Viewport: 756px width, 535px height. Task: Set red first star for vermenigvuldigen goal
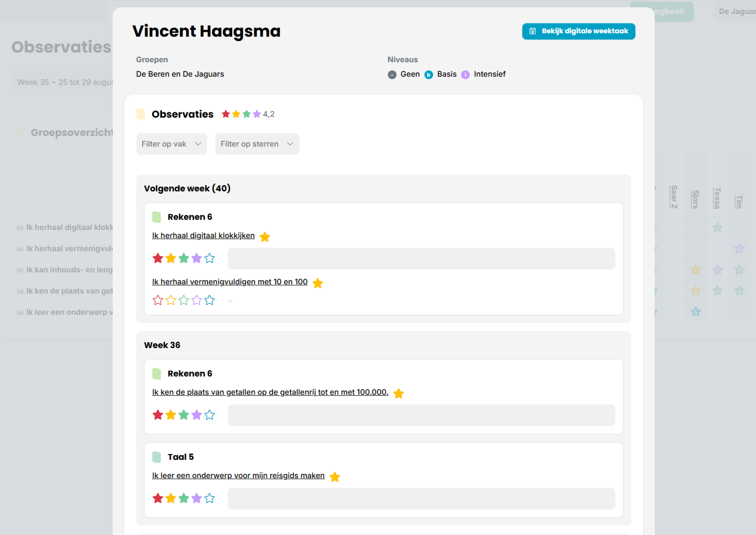pos(158,300)
